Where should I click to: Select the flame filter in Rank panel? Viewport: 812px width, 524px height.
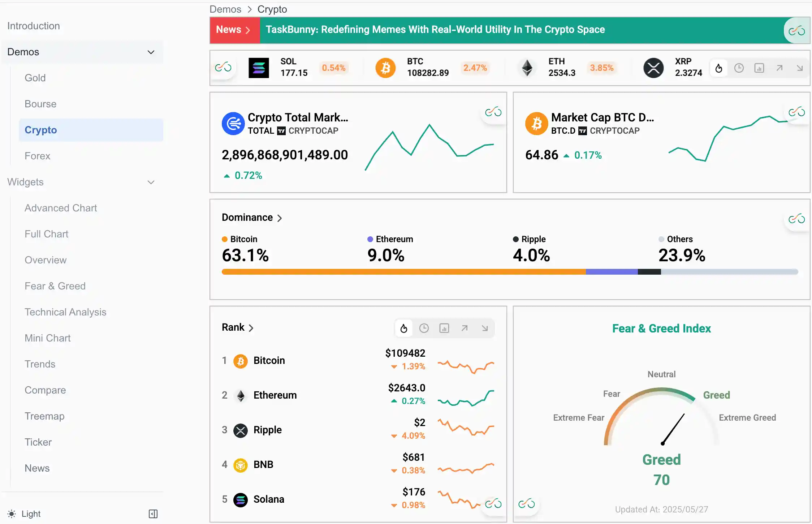(404, 328)
